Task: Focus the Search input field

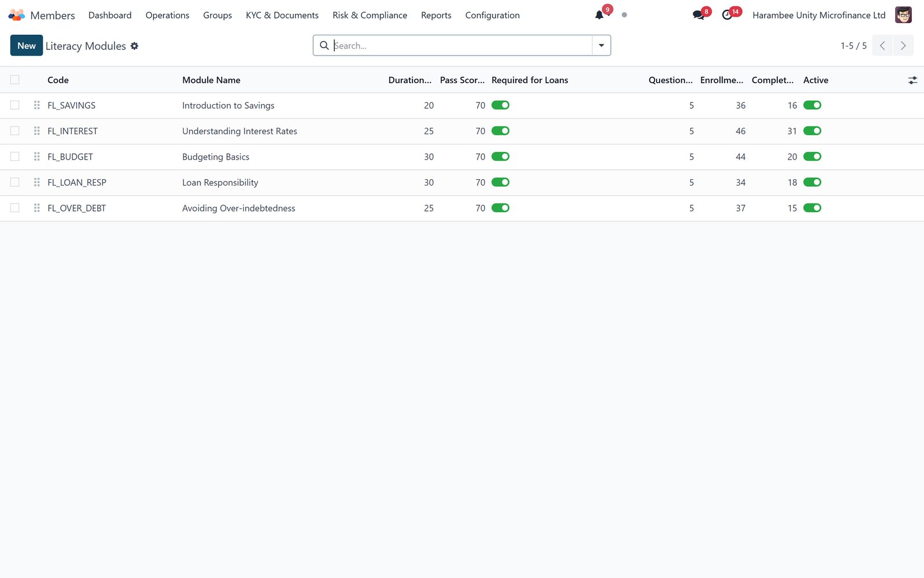Action: point(462,46)
